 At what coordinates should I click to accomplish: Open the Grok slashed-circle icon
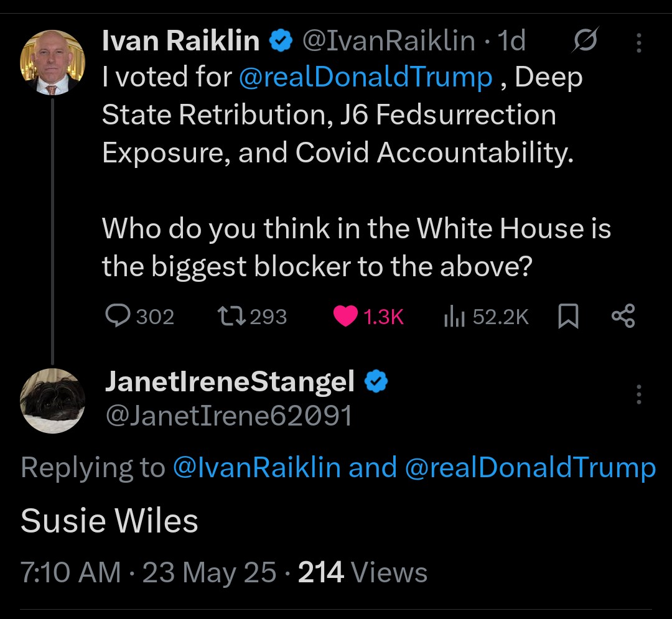click(x=586, y=40)
